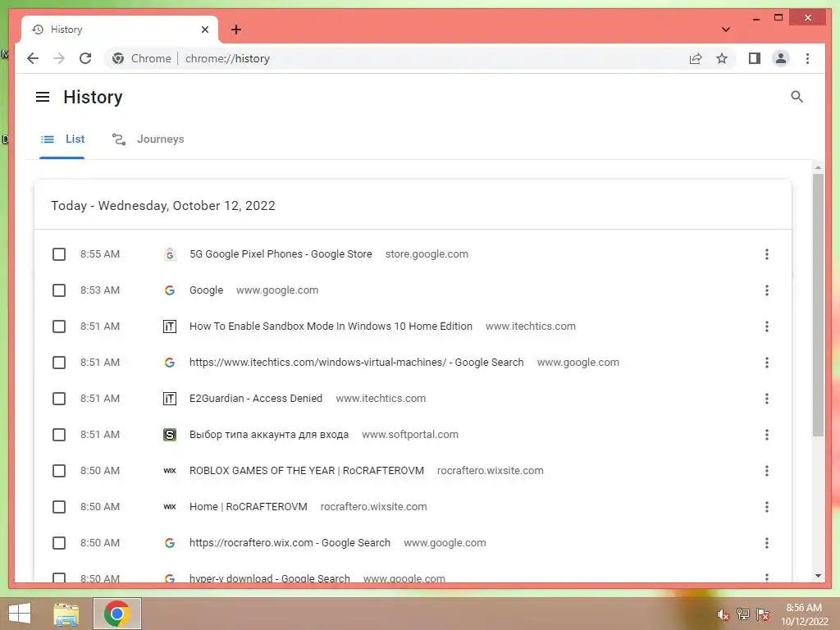Image resolution: width=840 pixels, height=630 pixels.
Task: Check the E2Guardian Access Denied checkbox
Action: click(59, 399)
